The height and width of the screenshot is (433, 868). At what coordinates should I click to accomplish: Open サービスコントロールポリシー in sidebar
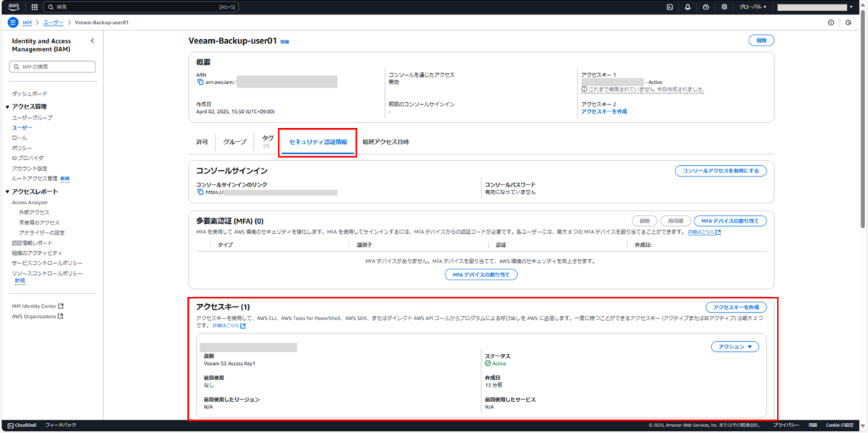click(x=47, y=263)
